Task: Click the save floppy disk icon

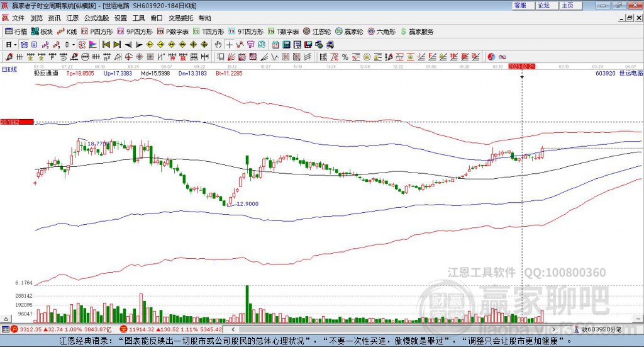Action: [308, 45]
